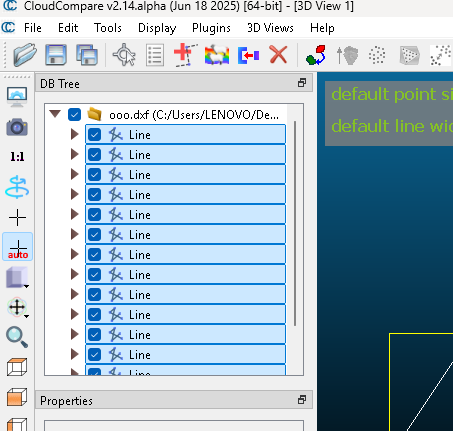Expand the ninth Line entry's arrow
Screen dimensions: 453x431
coord(75,295)
